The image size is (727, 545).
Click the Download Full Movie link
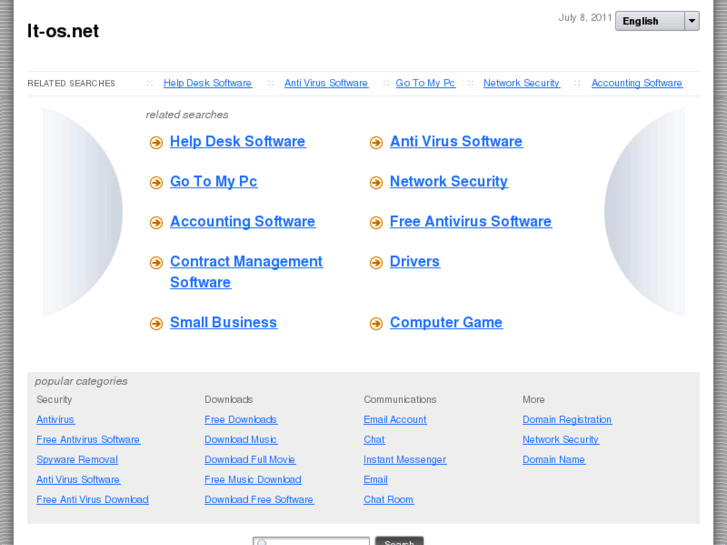(249, 460)
